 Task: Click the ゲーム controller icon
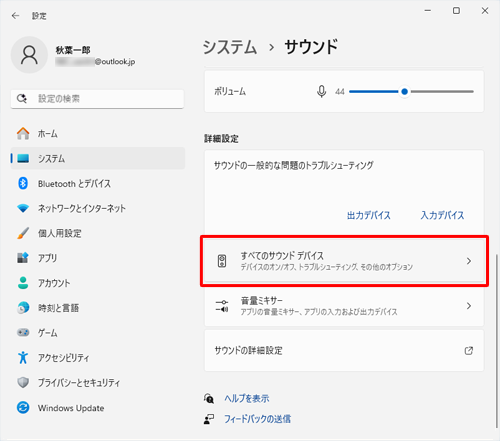point(23,332)
